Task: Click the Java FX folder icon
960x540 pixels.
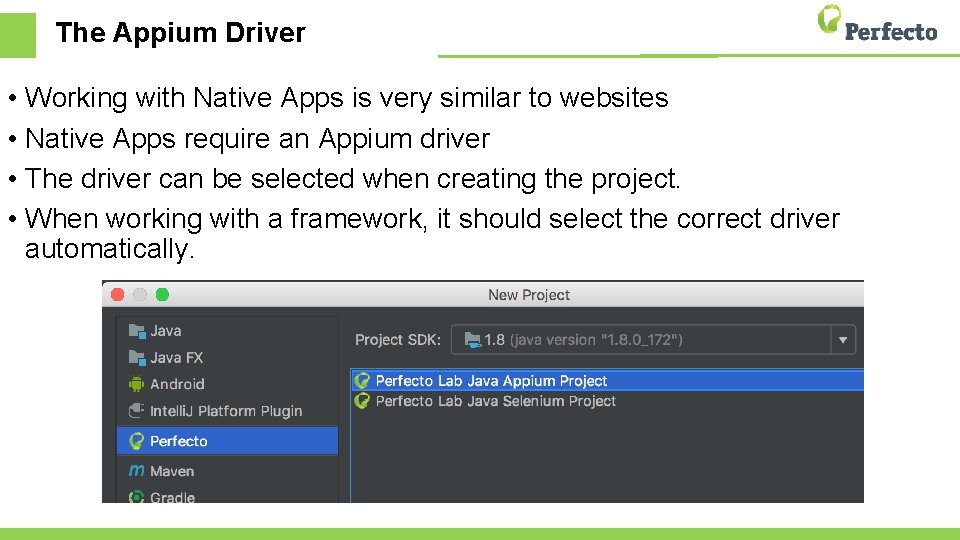Action: [137, 358]
